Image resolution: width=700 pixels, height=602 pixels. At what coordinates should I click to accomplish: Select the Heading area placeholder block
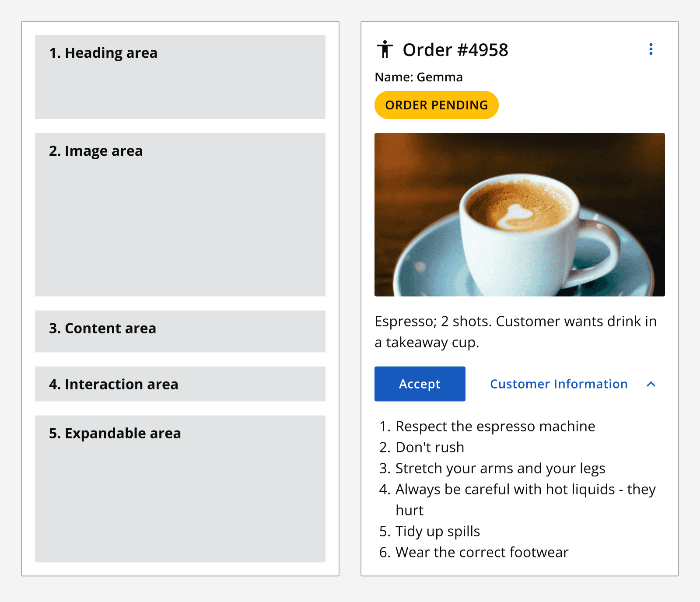(x=180, y=77)
